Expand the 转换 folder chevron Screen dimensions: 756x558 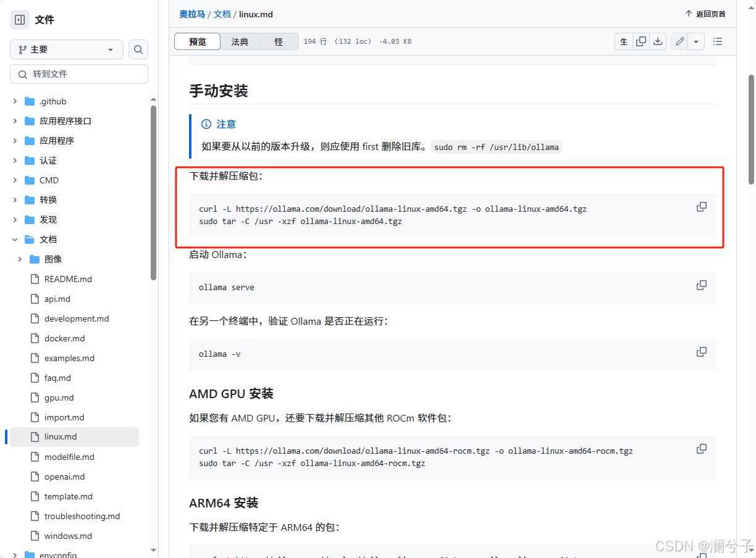tap(15, 200)
